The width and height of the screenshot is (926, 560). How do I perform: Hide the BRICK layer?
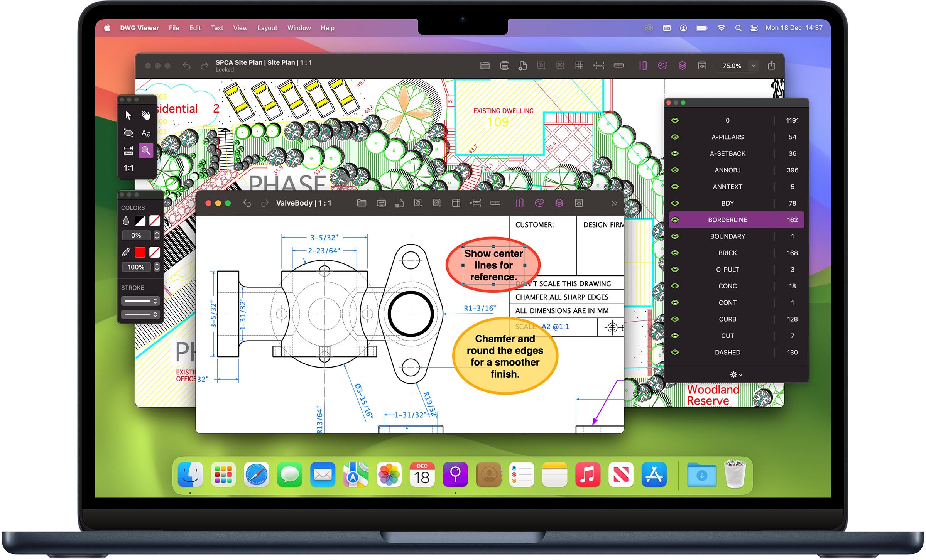pos(675,253)
